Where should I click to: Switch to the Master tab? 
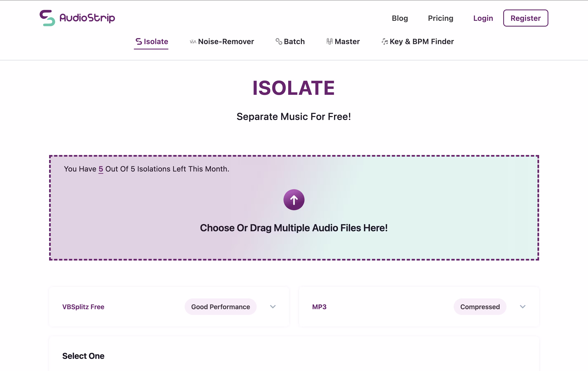[347, 41]
